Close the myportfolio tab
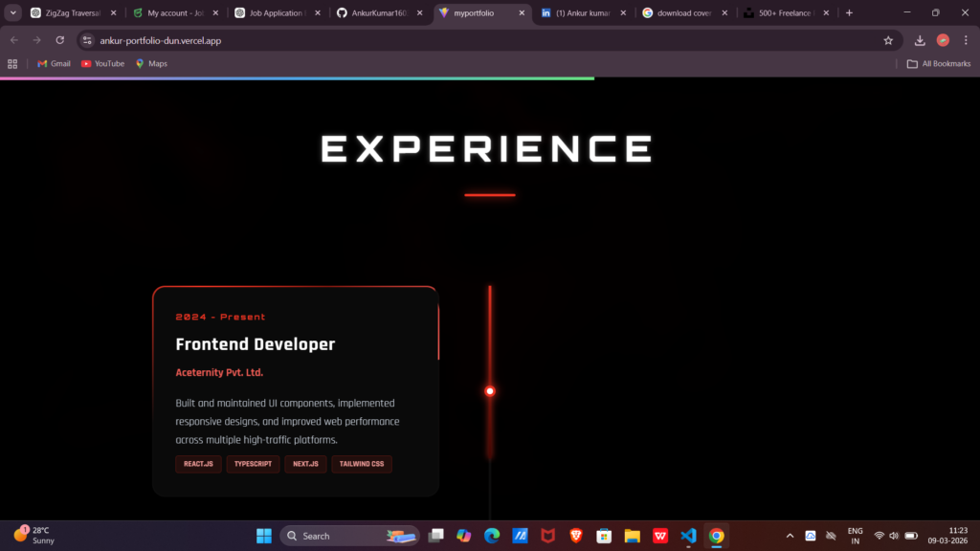This screenshot has width=980, height=551. (x=522, y=12)
